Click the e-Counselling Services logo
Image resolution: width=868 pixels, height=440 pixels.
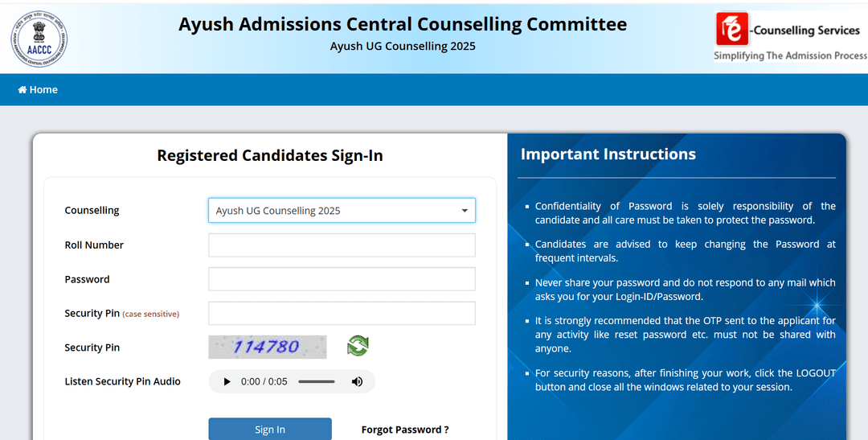[791, 36]
